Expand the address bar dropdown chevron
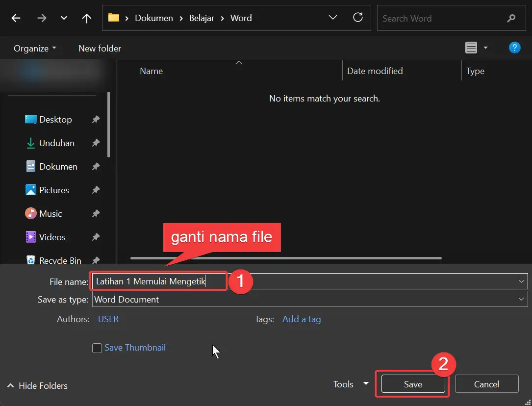The height and width of the screenshot is (406, 532). (333, 18)
